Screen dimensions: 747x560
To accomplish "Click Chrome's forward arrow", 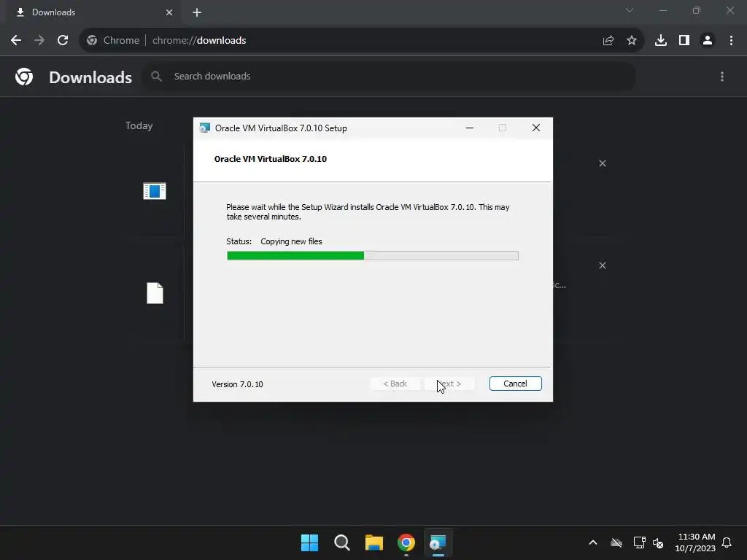I will tap(39, 41).
